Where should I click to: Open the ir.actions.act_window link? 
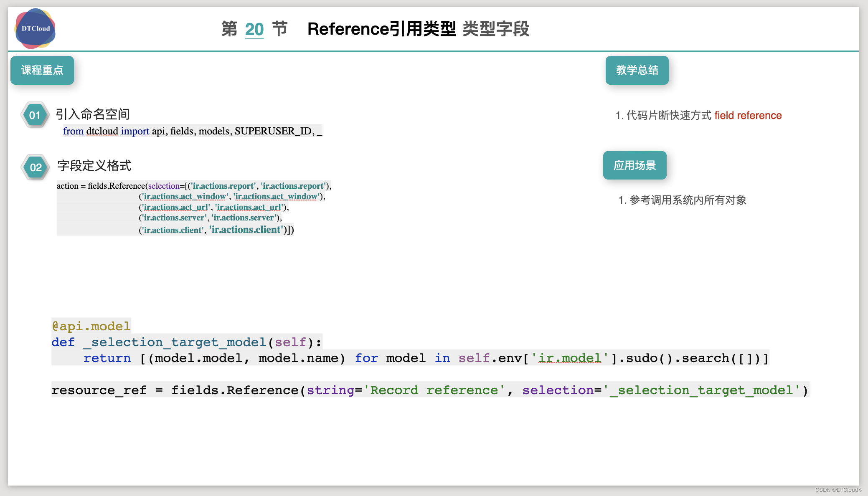(184, 196)
